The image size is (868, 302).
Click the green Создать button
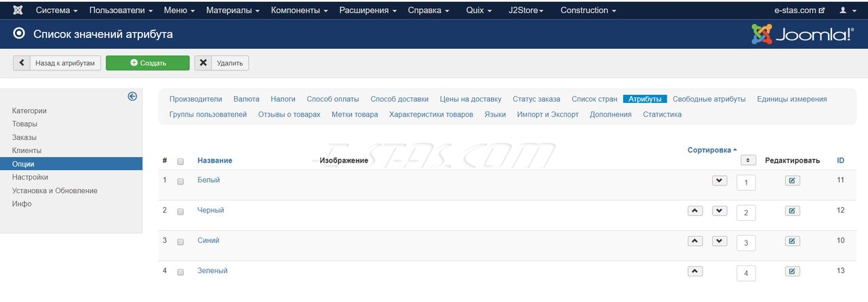pos(148,63)
